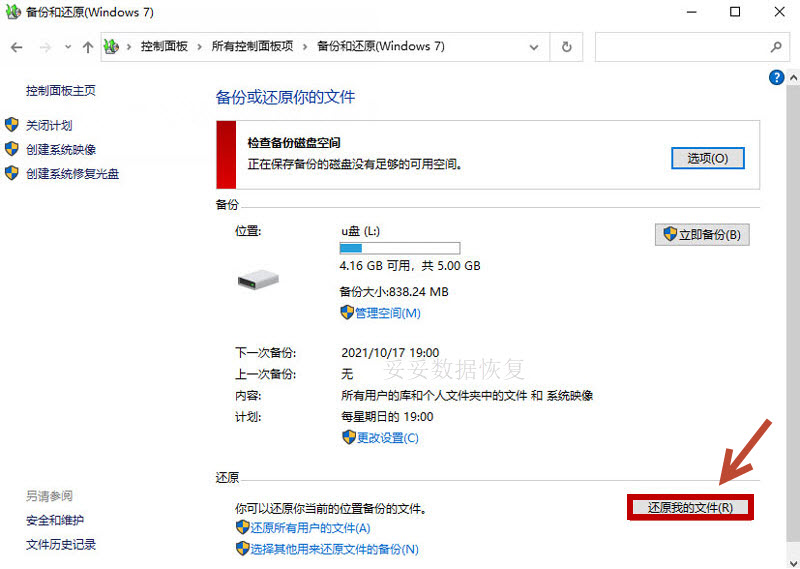This screenshot has height=569, width=800.
Task: Click red warning bar in disk space notice
Action: coord(226,155)
